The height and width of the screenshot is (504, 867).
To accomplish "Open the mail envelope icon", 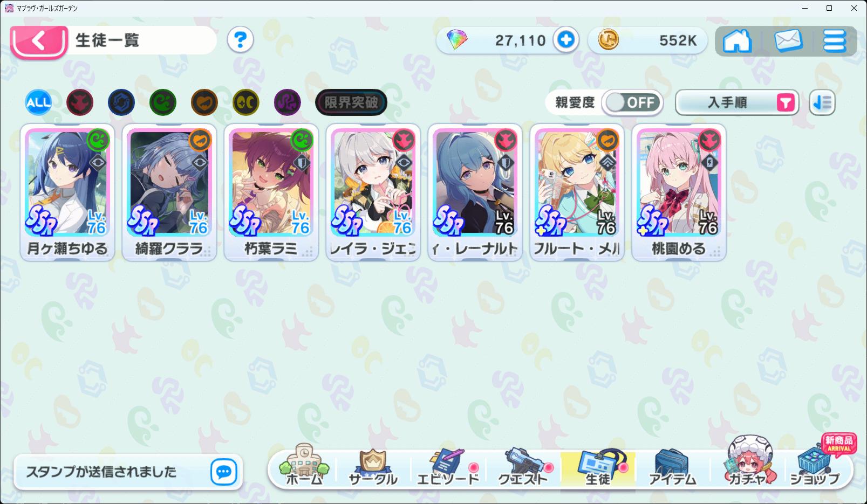I will (x=788, y=40).
